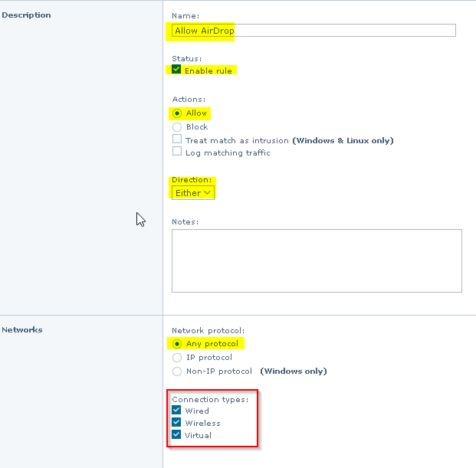Image resolution: width=476 pixels, height=468 pixels.
Task: Toggle the Wireless connection type checkbox
Action: pos(177,423)
